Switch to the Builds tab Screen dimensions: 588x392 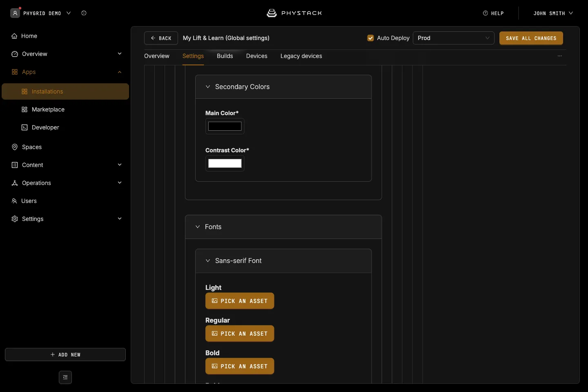(x=225, y=56)
